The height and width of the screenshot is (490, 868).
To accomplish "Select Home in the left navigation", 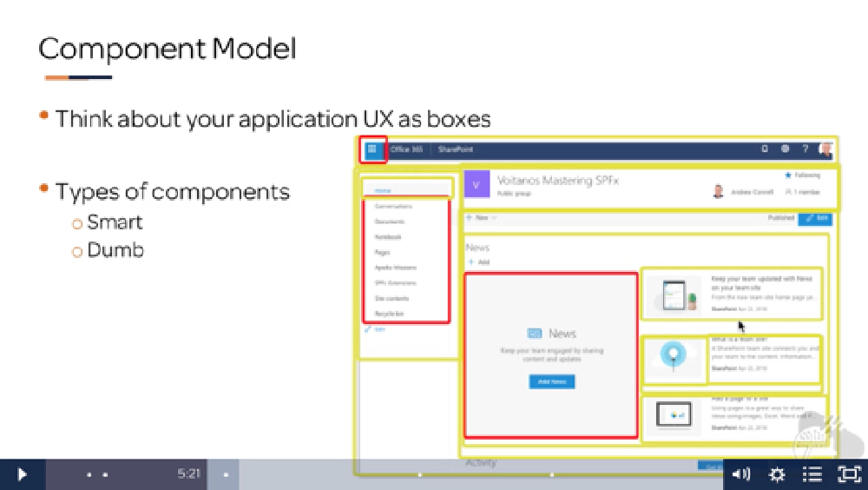I will point(383,190).
